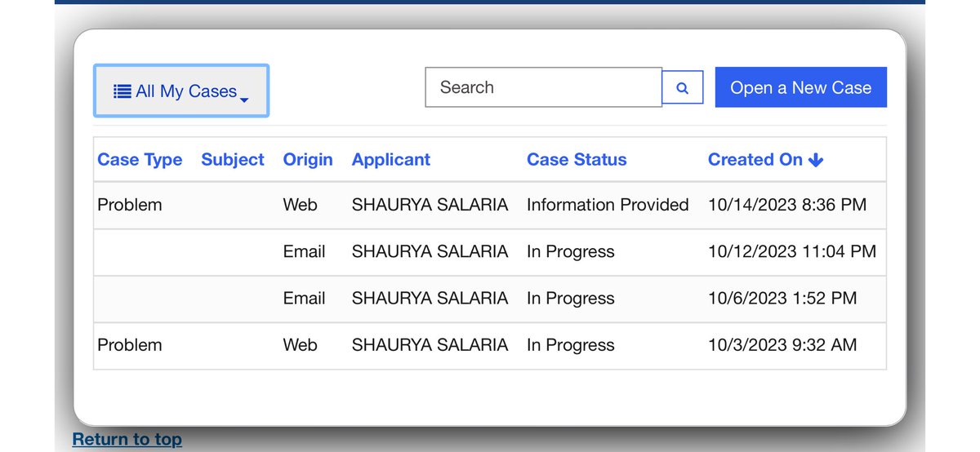Sort by Subject column header
The width and height of the screenshot is (980, 452).
[233, 160]
